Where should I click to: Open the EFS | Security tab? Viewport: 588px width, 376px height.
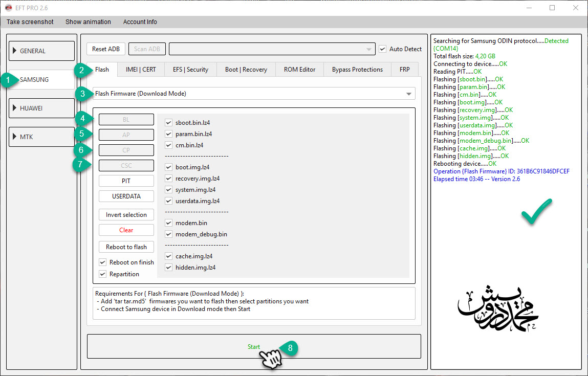point(190,70)
